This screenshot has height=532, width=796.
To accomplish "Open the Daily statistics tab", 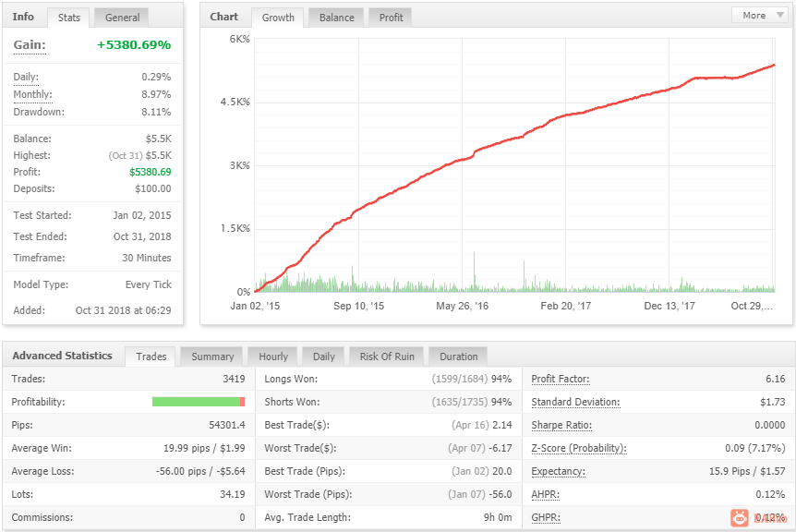I will [324, 357].
